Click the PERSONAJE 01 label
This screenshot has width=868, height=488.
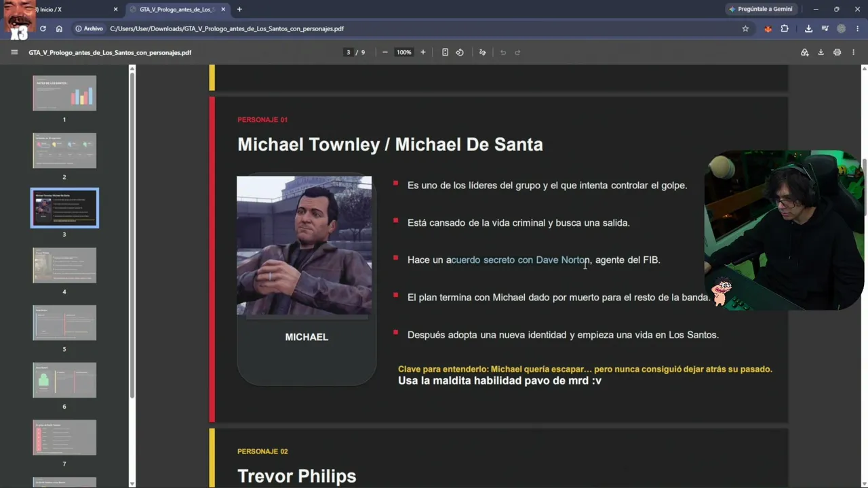pyautogui.click(x=262, y=120)
